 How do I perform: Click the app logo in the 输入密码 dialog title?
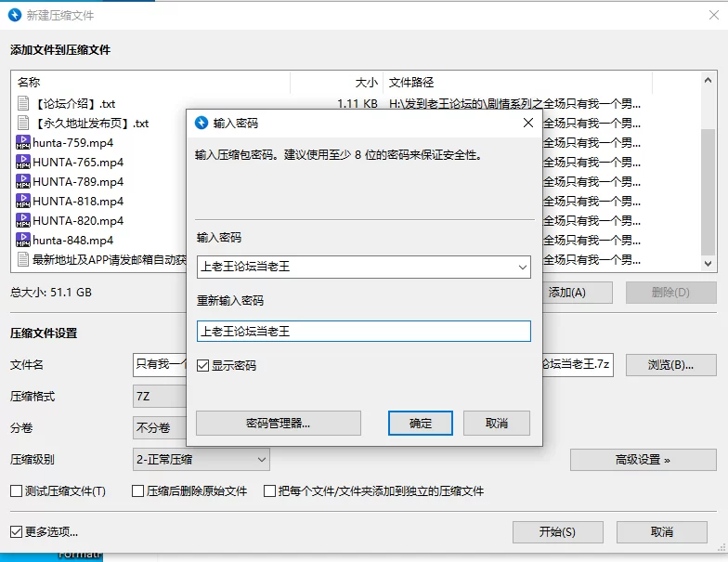click(201, 123)
